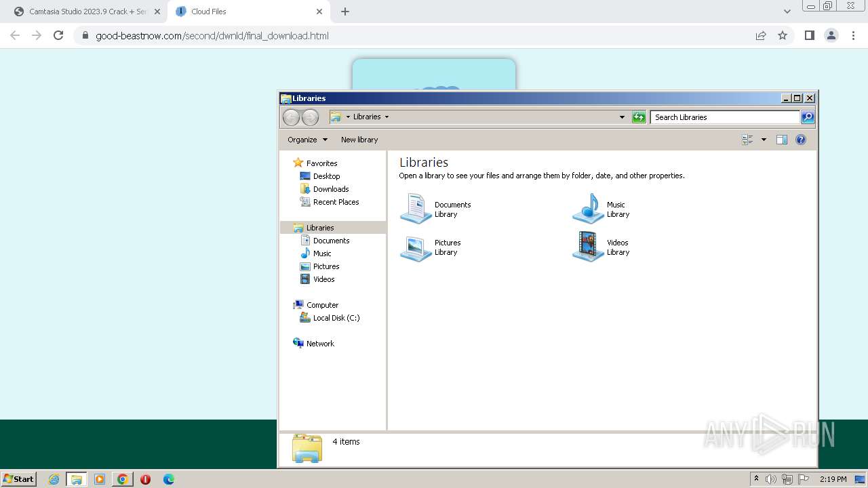Select Downloads under Favorites
This screenshot has width=868, height=488.
[x=331, y=189]
